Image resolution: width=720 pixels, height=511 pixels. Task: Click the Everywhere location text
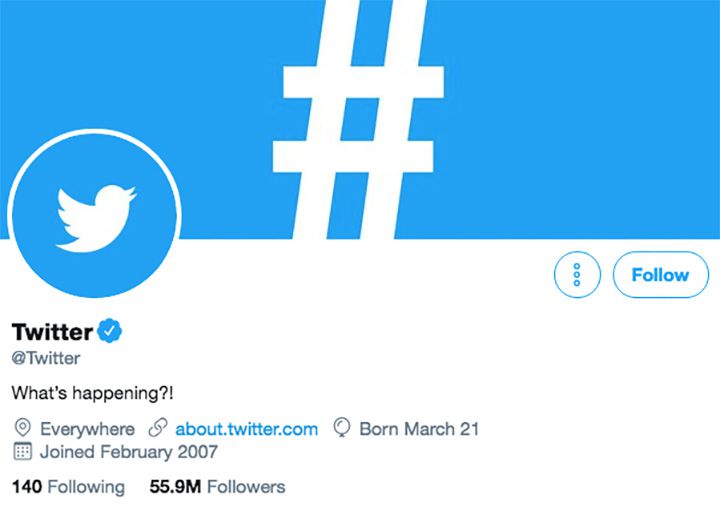pyautogui.click(x=87, y=429)
